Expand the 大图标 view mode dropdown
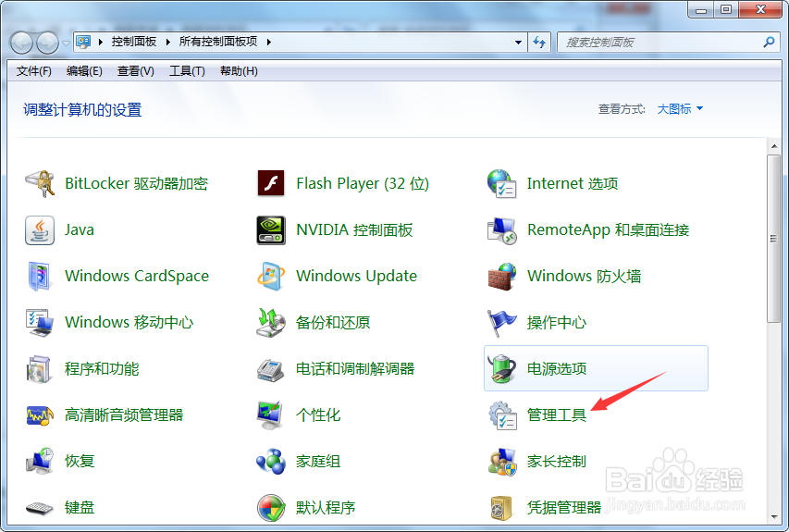This screenshot has width=789, height=532. [x=680, y=109]
